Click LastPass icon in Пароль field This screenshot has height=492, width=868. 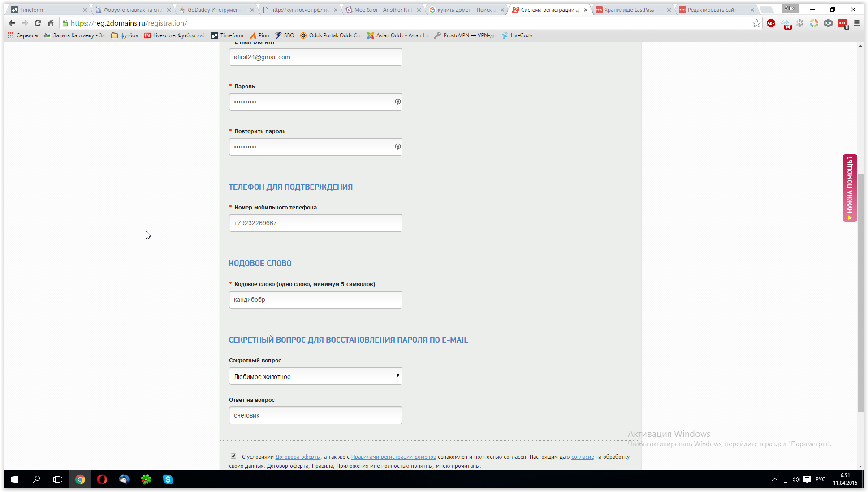[x=397, y=102]
